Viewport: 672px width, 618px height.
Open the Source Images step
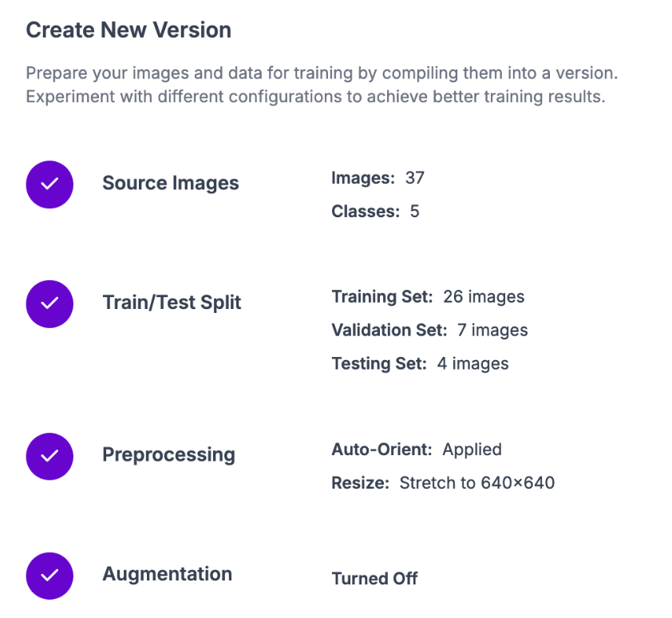pos(170,183)
